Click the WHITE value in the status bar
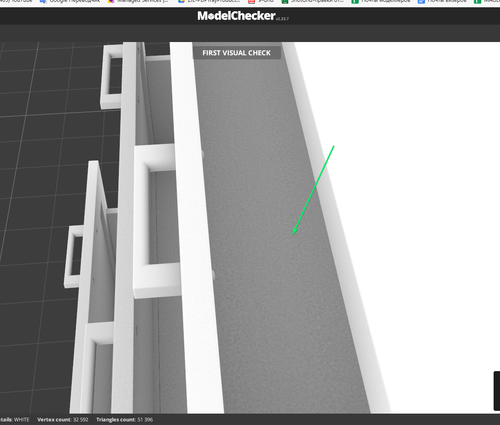Image resolution: width=500 pixels, height=425 pixels. click(x=21, y=420)
